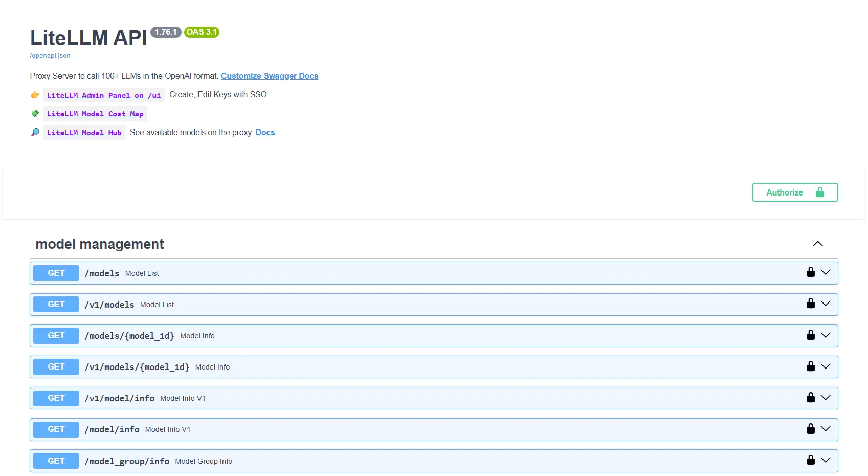Open the Customize Swagger Docs link
Screen dimensions: 868x476
coord(269,76)
